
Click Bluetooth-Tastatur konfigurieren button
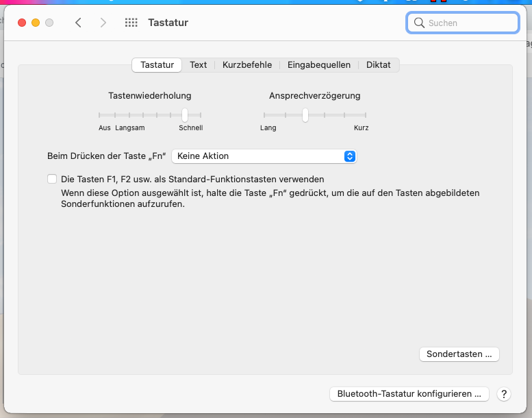pyautogui.click(x=409, y=394)
